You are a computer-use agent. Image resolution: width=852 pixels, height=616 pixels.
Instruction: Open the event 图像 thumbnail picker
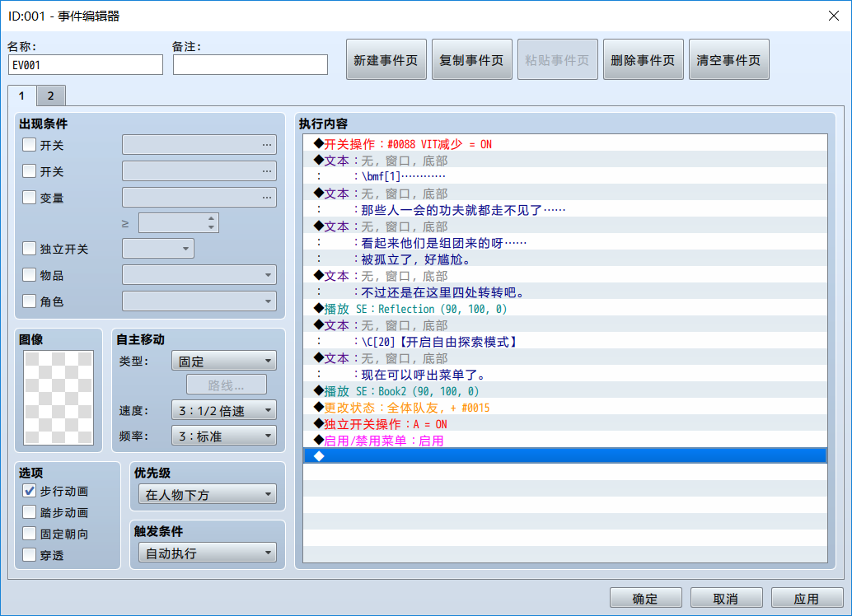[59, 398]
